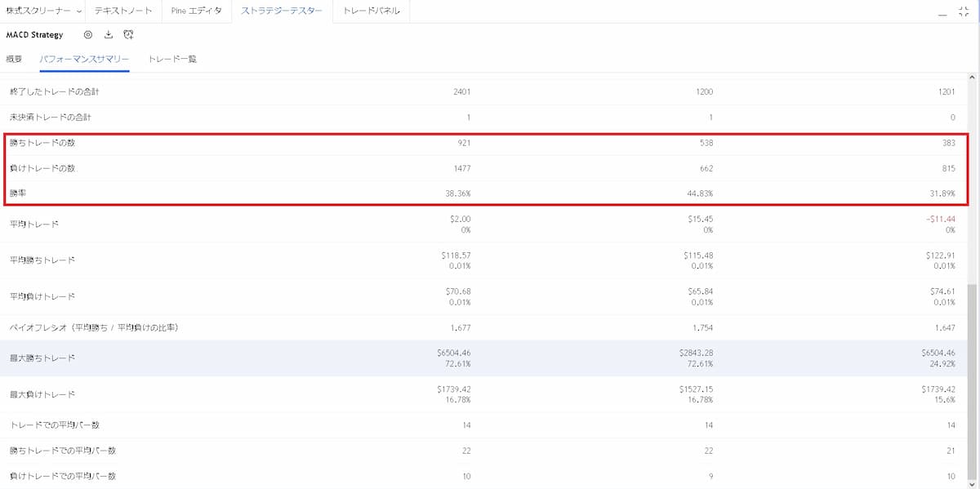The height and width of the screenshot is (489, 980).
Task: Click the ペイオフレシオ row label
Action: coord(94,327)
